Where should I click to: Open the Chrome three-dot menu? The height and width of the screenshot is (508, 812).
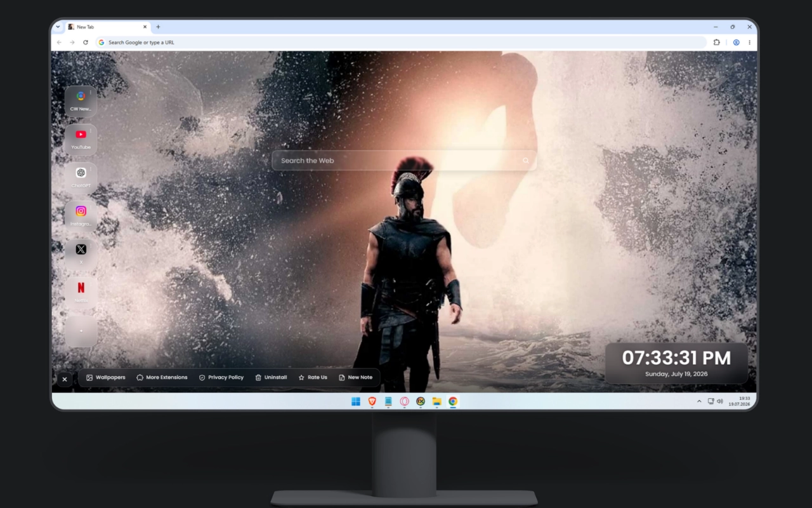(749, 43)
